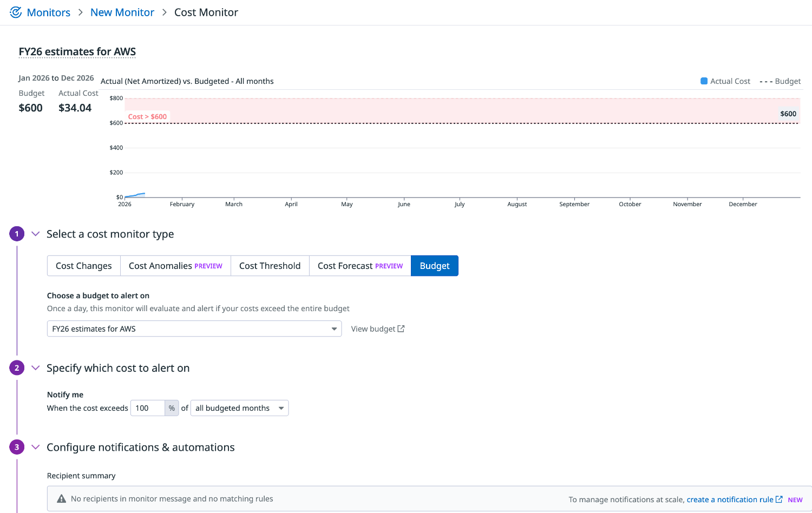Go to Monitors breadcrumb link
Viewport: 812px width, 513px height.
coord(49,12)
